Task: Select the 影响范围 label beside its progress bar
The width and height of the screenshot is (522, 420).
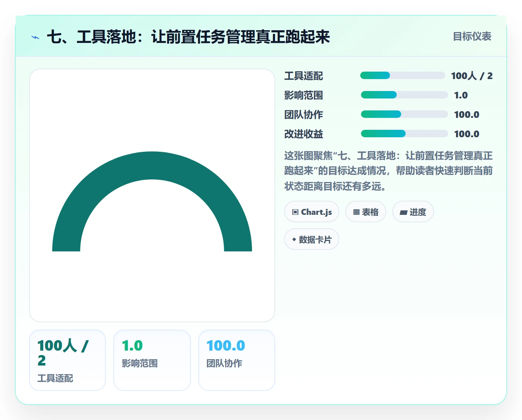Action: 304,95
